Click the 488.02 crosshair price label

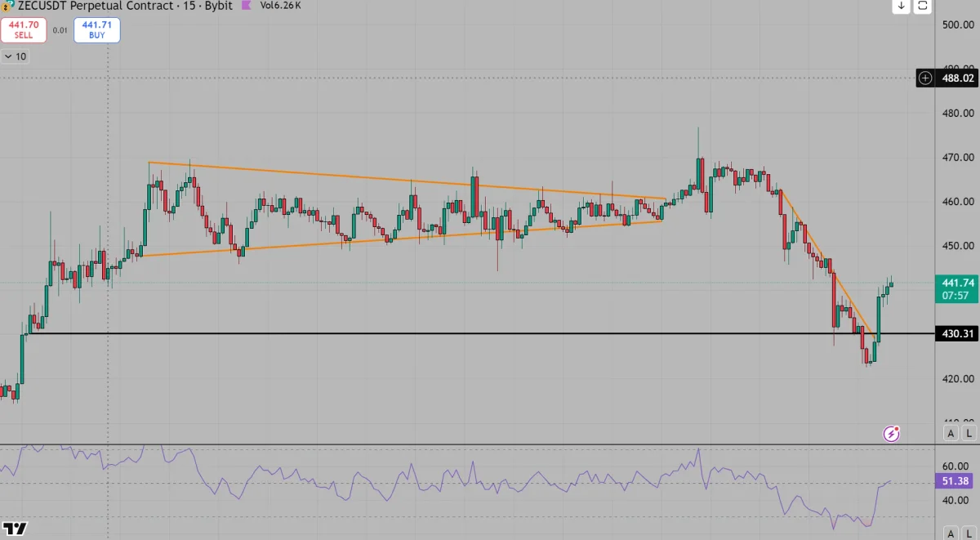[x=958, y=78]
